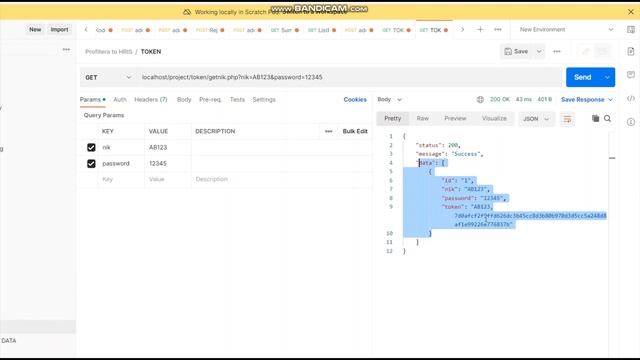The width and height of the screenshot is (640, 360).
Task: Open the ellipsis menu beside Save
Action: [x=557, y=51]
